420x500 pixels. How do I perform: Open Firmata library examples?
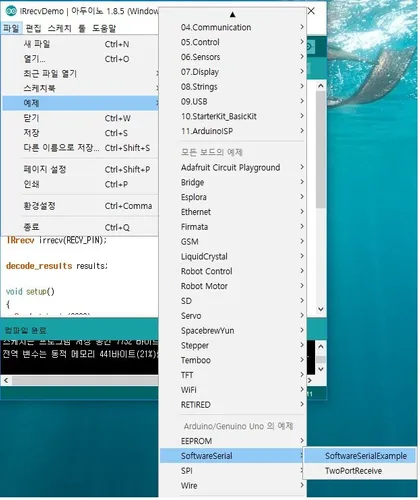click(233, 227)
